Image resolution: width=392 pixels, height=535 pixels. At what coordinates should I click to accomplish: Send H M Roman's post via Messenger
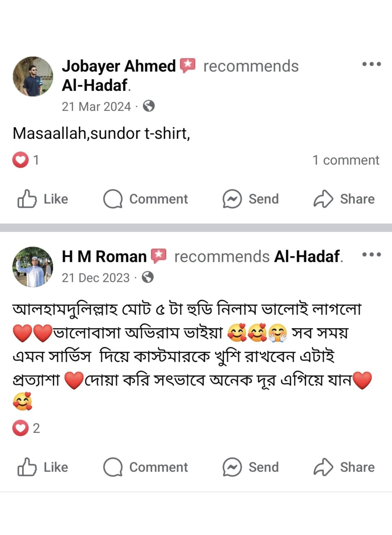point(251,467)
